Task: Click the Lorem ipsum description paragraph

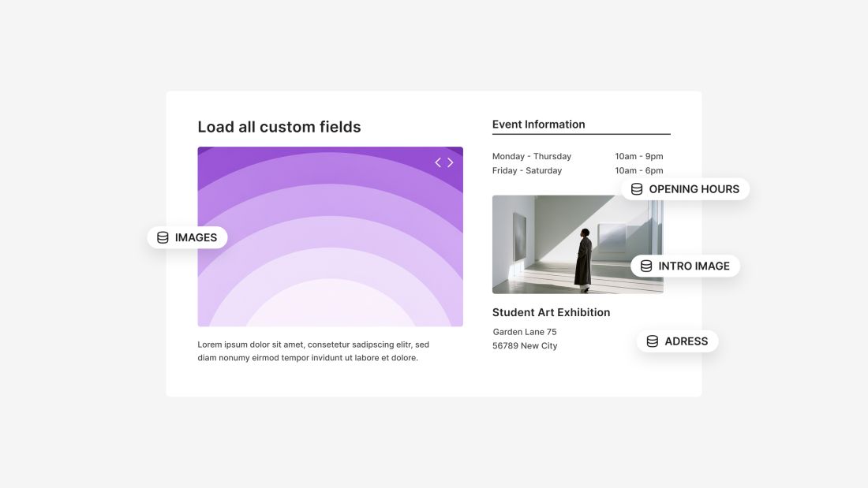Action: 313,352
